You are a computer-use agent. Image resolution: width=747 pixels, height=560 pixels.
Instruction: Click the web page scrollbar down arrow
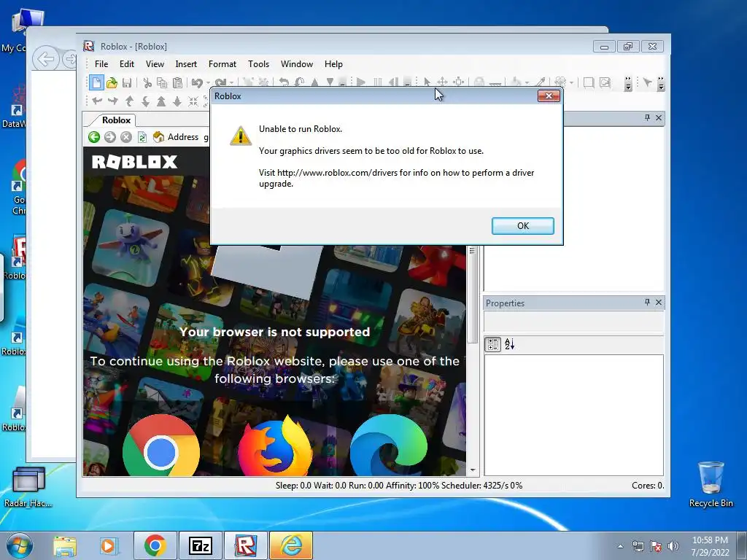click(x=472, y=470)
